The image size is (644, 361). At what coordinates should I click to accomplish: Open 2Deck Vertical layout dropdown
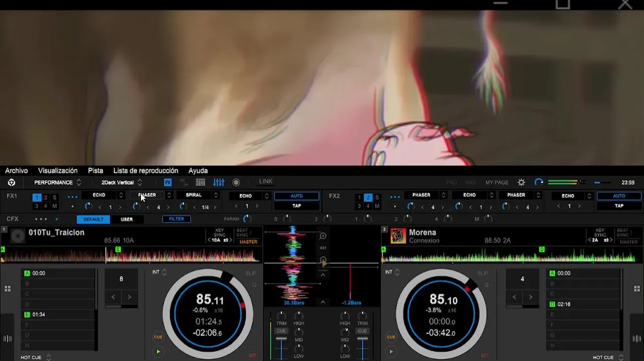pyautogui.click(x=122, y=183)
